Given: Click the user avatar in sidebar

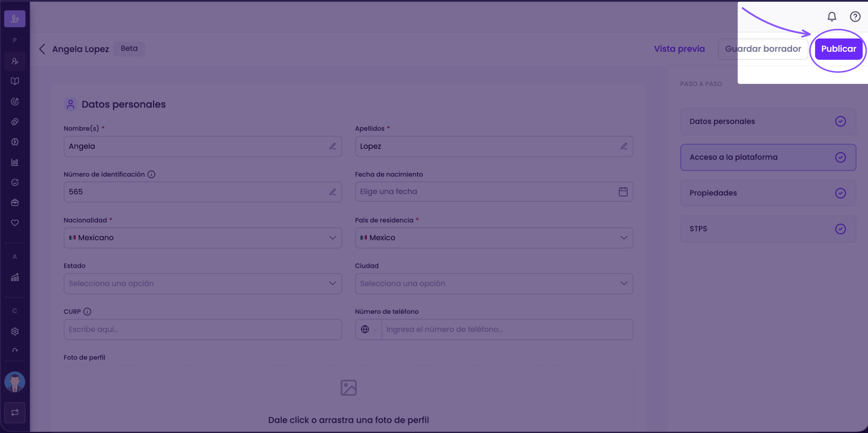Looking at the screenshot, I should coord(15,382).
